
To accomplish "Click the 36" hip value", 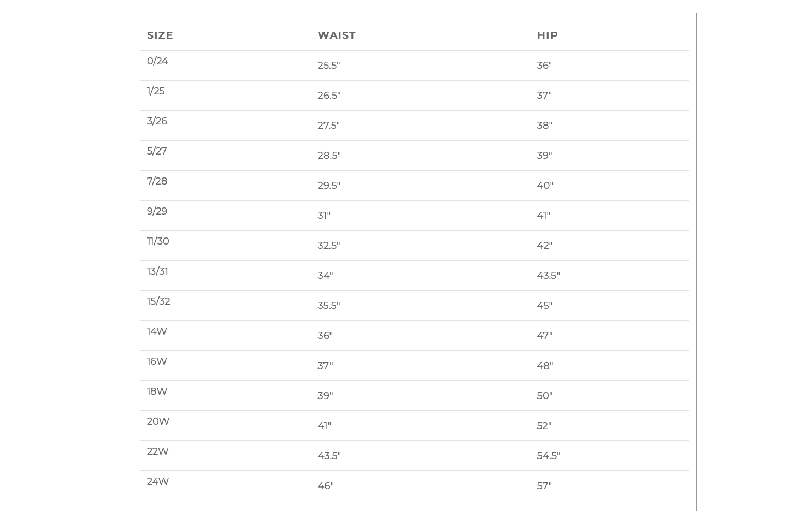I will pyautogui.click(x=544, y=66).
